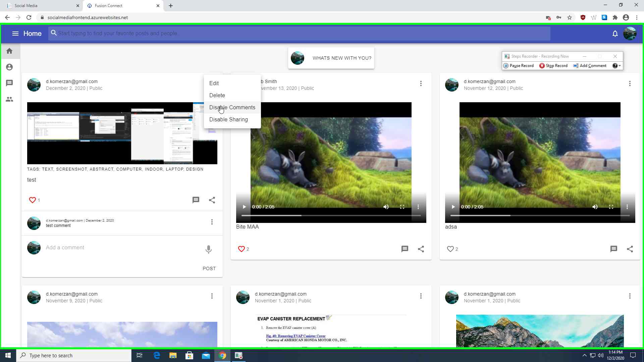Open the screenshot image thumbnail in 'test' post
This screenshot has height=362, width=644.
point(122,133)
